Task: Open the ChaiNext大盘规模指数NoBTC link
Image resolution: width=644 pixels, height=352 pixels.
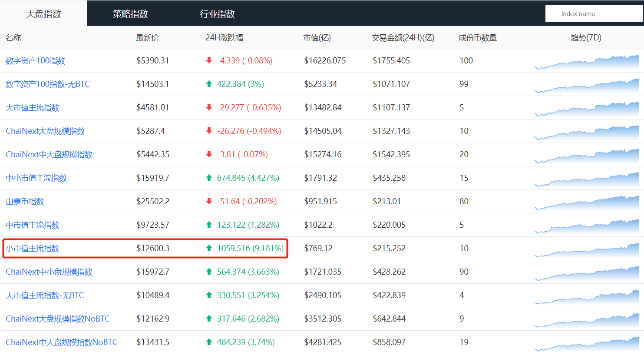Action: coord(58,319)
